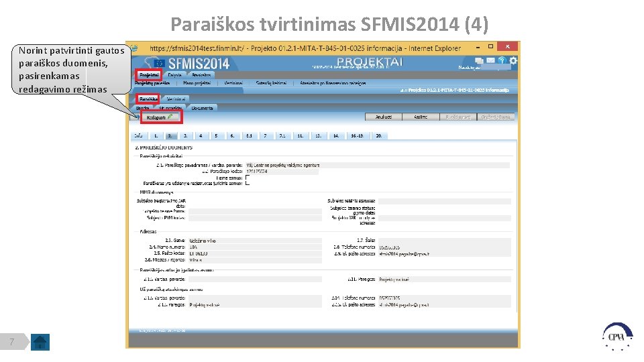Click the 2.6 Miestas / rajonas field
Screen dimensions: 644x362
tap(255, 260)
